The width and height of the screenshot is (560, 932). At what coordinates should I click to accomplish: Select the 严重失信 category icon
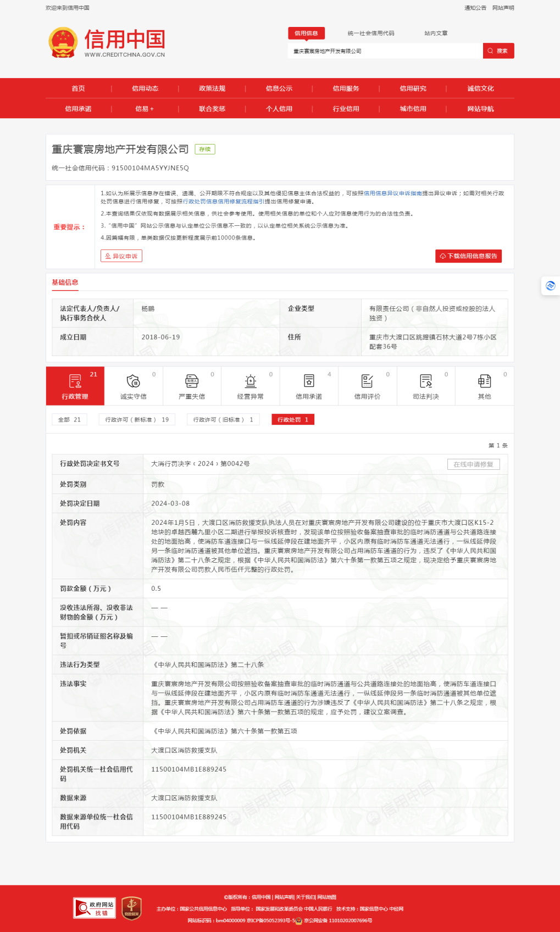(x=192, y=381)
